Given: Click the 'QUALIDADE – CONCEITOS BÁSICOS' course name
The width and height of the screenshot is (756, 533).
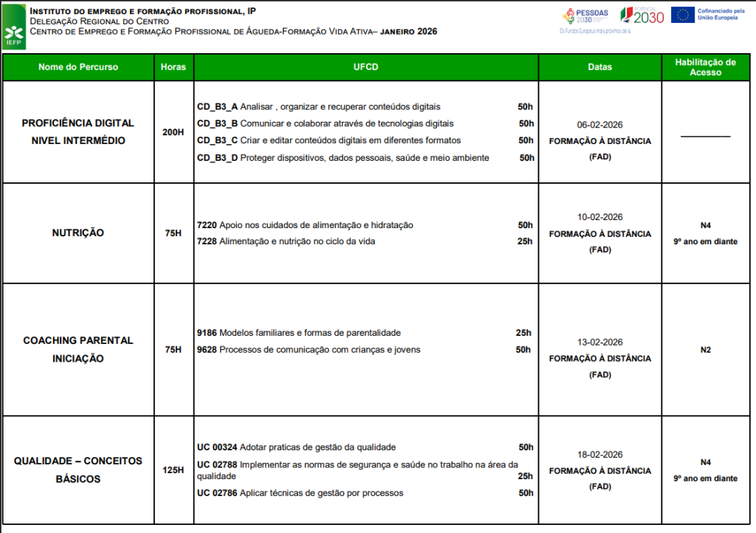Looking at the screenshot, I should click(78, 470).
